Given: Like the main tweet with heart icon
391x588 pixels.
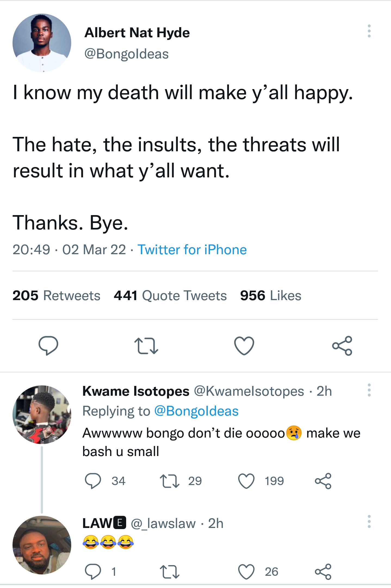Looking at the screenshot, I should click(244, 345).
